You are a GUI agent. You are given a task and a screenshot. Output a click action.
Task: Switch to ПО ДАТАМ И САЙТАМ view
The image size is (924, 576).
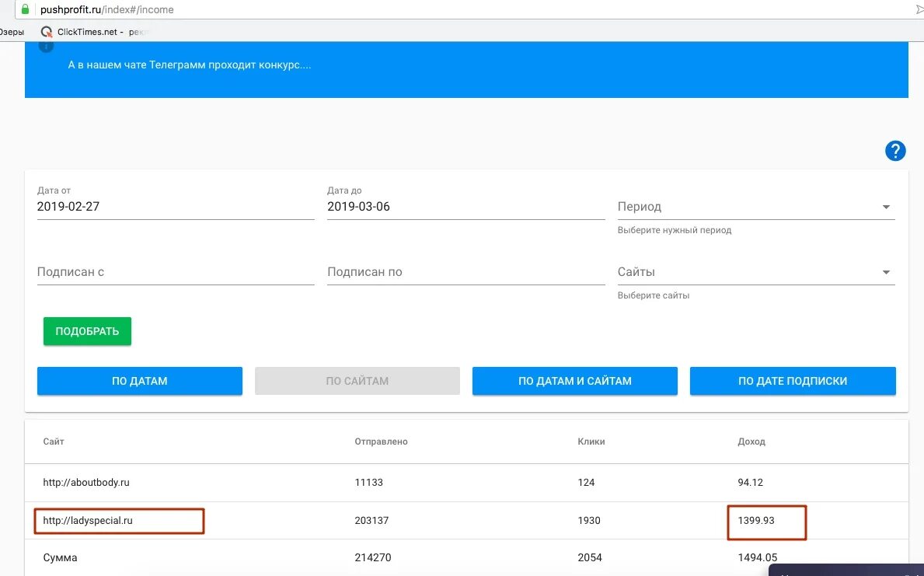click(574, 381)
